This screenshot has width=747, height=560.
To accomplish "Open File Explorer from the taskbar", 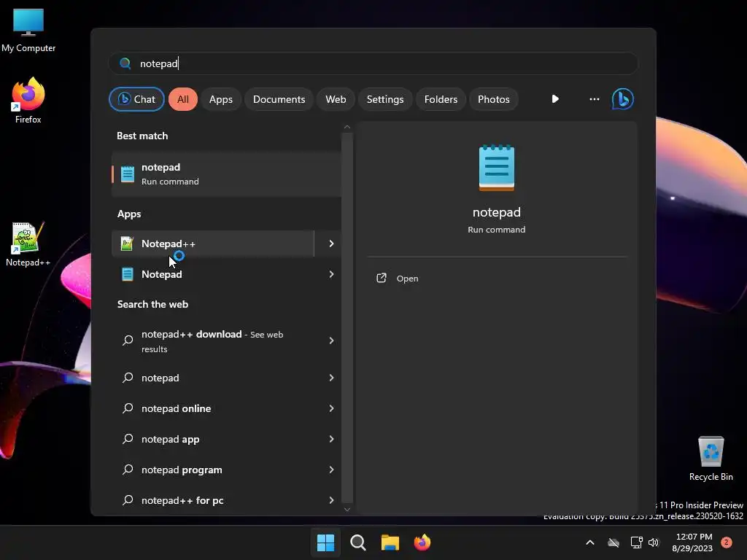I will [390, 542].
